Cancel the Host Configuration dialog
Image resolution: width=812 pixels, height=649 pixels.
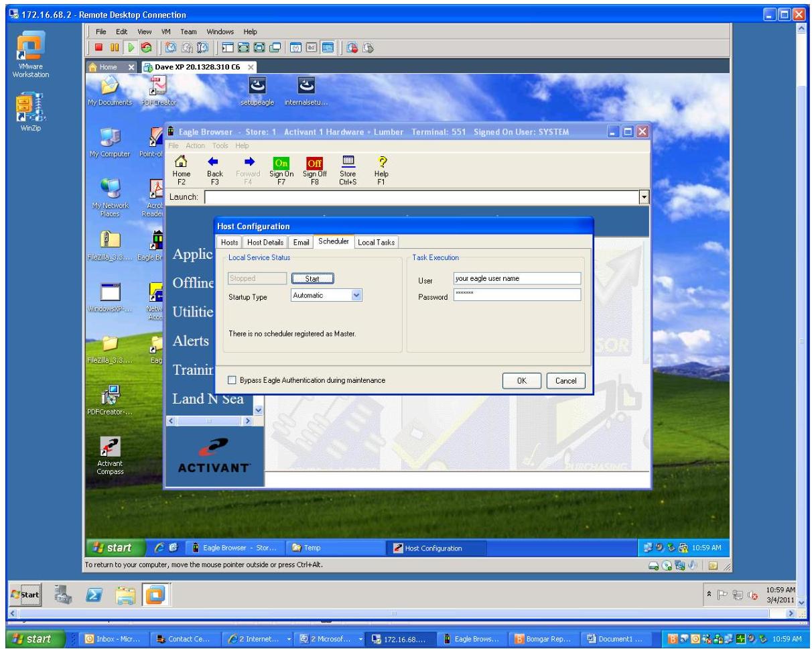click(565, 380)
